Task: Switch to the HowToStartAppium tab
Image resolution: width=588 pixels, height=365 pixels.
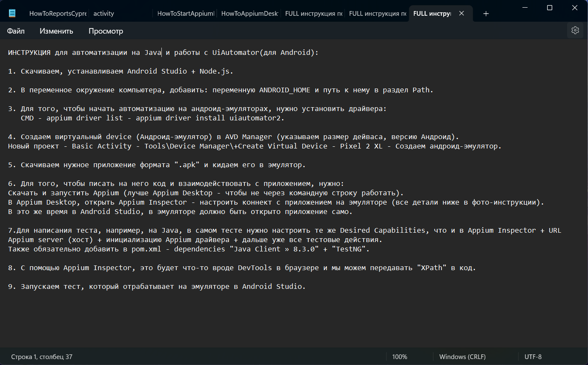Action: [186, 14]
